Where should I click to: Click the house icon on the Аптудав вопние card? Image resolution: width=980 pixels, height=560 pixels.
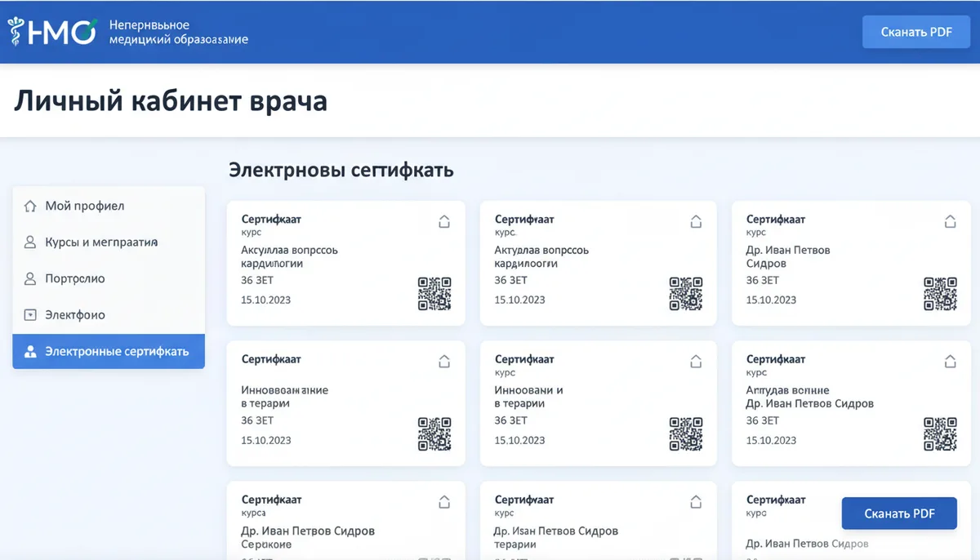click(950, 360)
